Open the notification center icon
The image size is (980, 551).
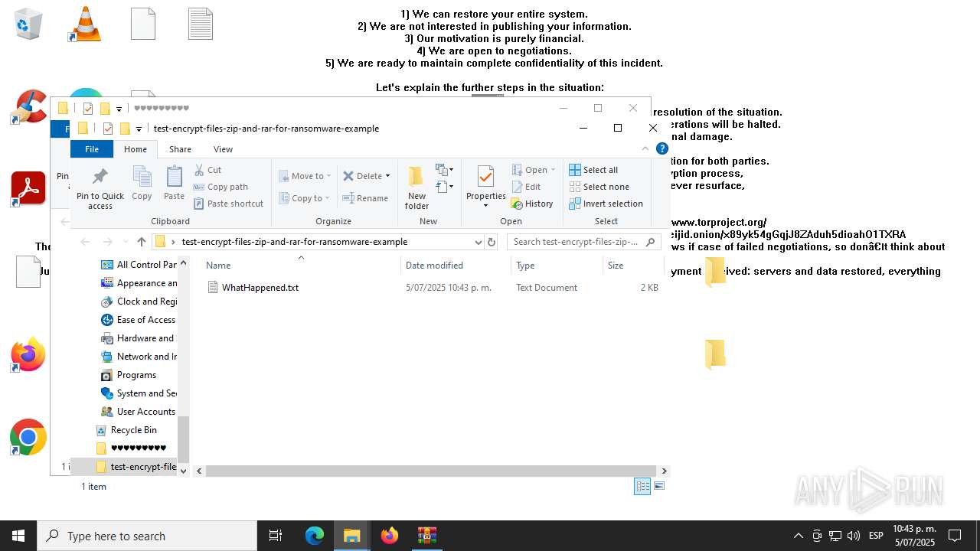pyautogui.click(x=955, y=536)
